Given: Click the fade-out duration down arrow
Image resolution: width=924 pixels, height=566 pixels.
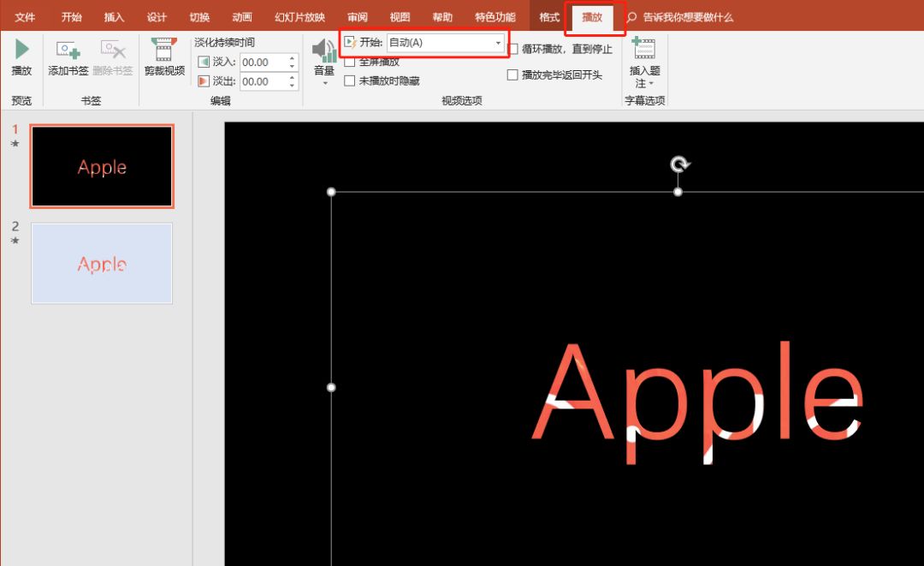Looking at the screenshot, I should click(293, 86).
